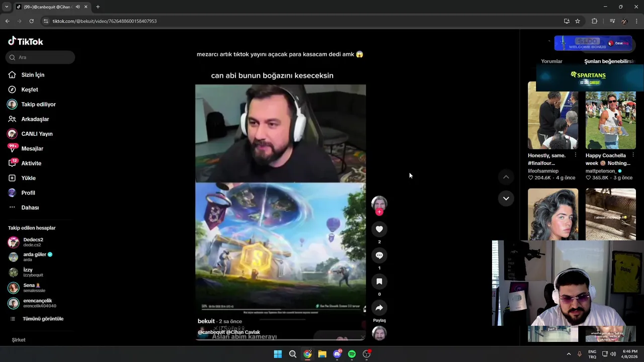The height and width of the screenshot is (362, 644).
Task: Go to next video with down chevron
Action: tap(506, 199)
